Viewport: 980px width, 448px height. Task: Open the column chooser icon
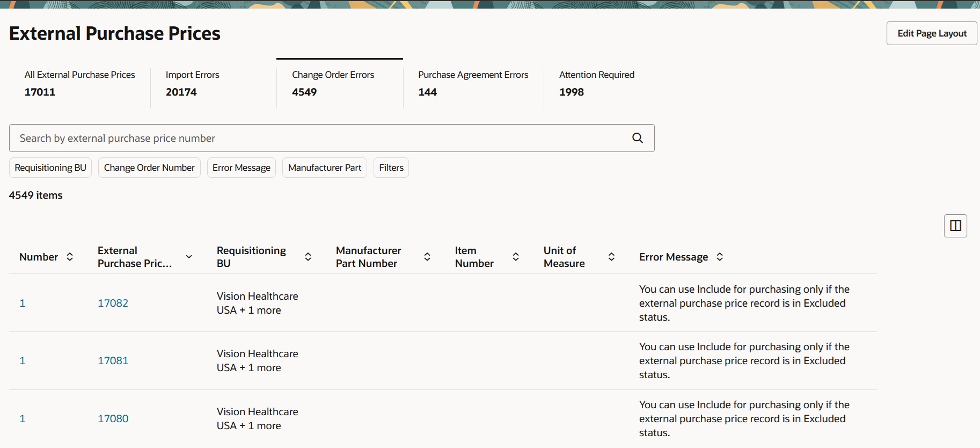pyautogui.click(x=955, y=226)
